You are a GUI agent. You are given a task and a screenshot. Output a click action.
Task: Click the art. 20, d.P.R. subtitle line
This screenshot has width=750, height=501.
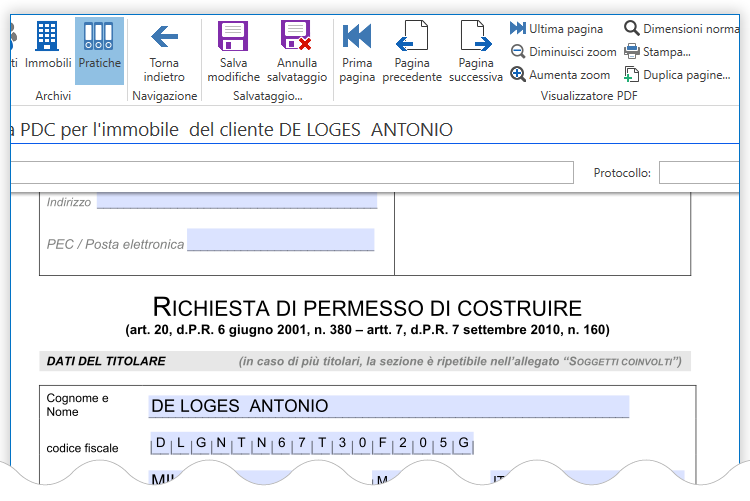click(x=367, y=330)
